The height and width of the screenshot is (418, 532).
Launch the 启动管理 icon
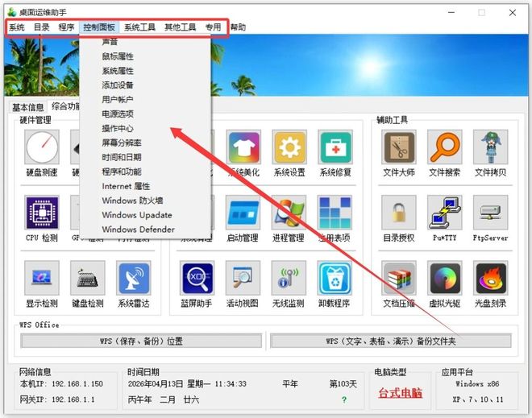(x=243, y=213)
